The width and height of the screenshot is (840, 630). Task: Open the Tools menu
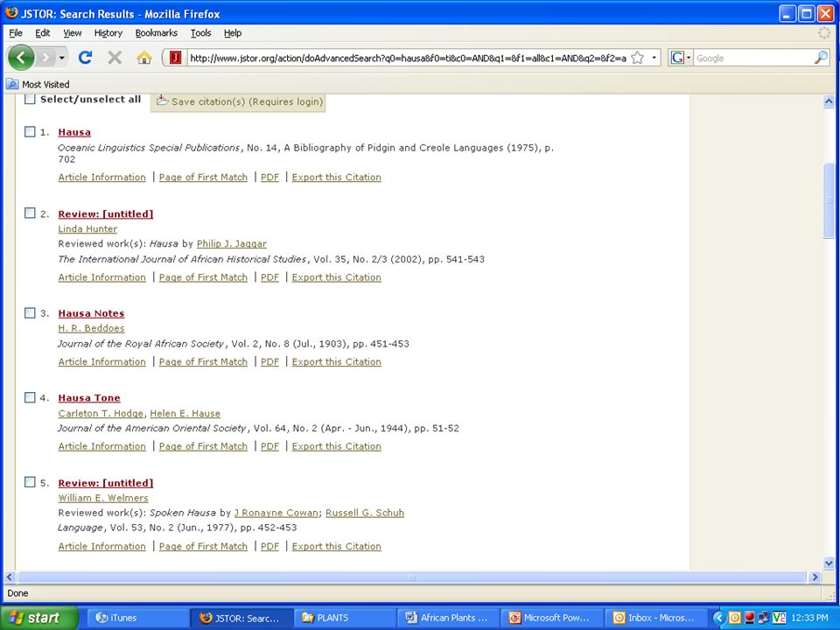pyautogui.click(x=201, y=32)
